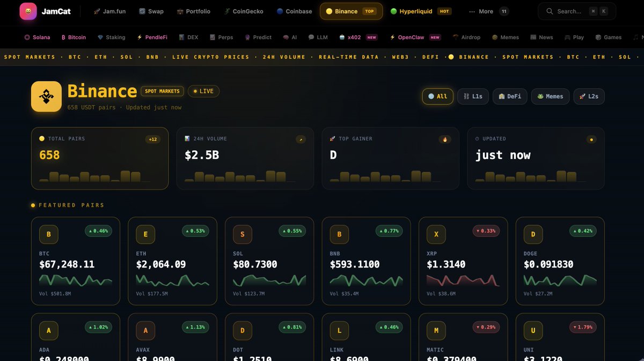Click the LINK coin letter icon
The width and height of the screenshot is (644, 361).
point(339,331)
